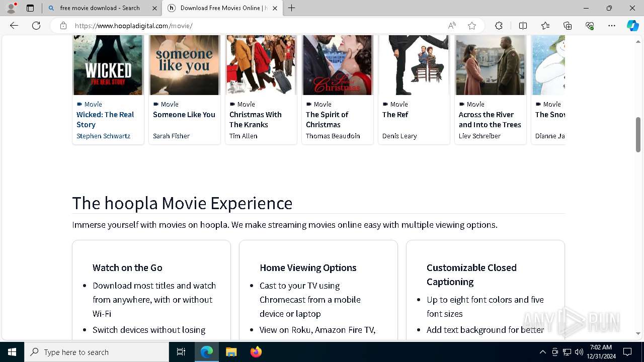Open Across the River and Into the Trees
The width and height of the screenshot is (644, 362).
point(490,120)
